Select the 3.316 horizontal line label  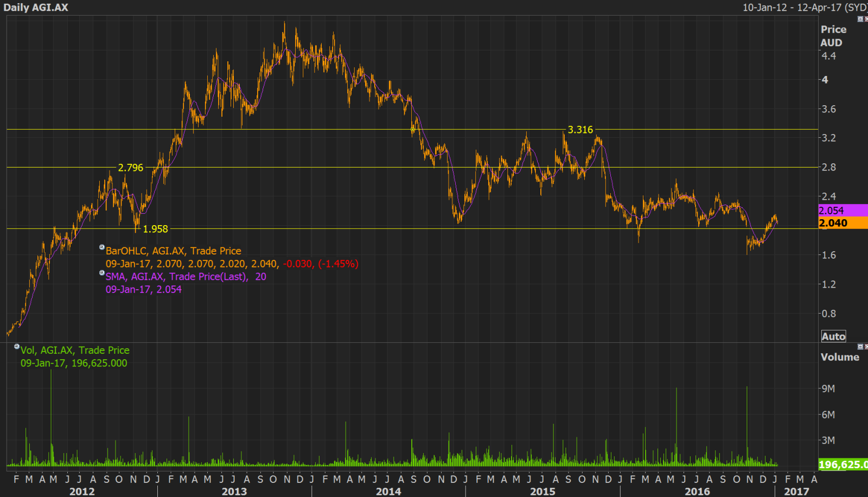point(580,130)
